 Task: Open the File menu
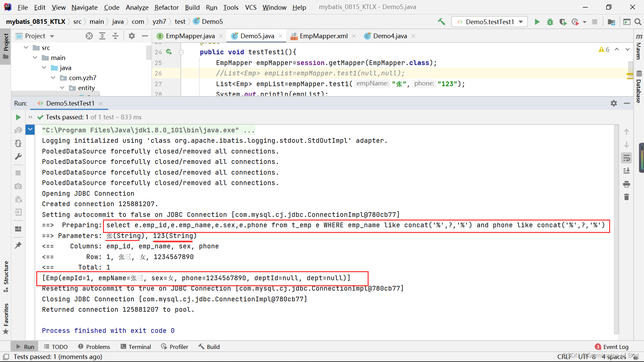click(22, 7)
